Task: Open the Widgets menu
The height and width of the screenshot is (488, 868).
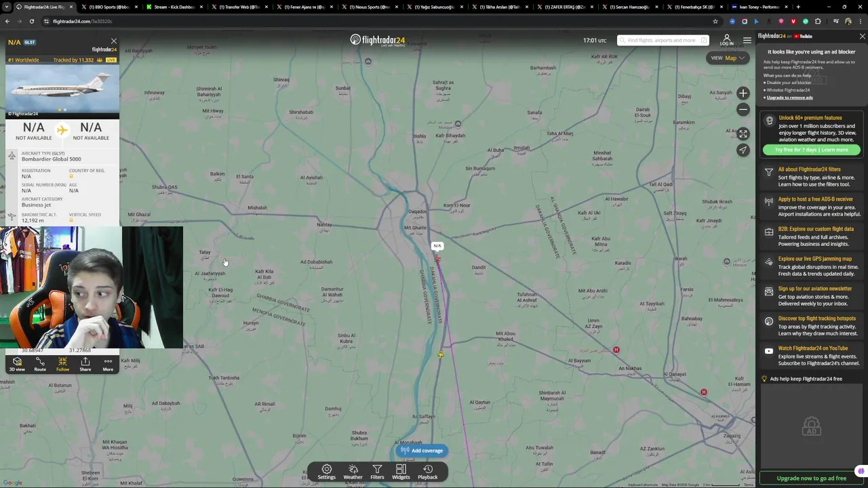Action: [x=401, y=472]
